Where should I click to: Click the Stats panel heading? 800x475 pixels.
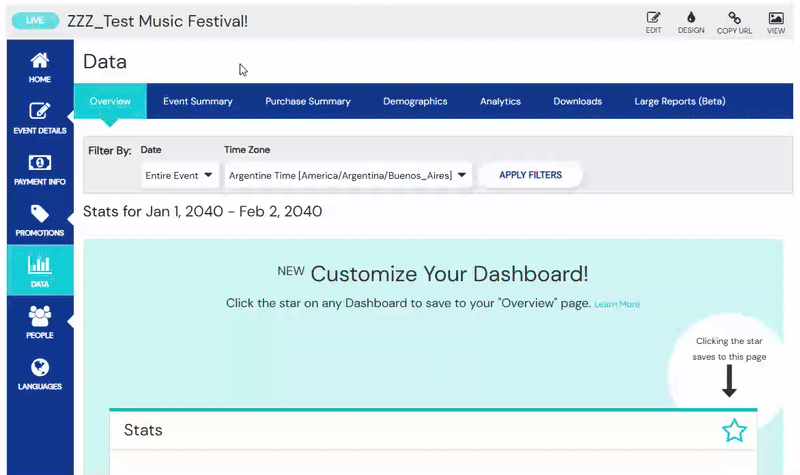143,430
